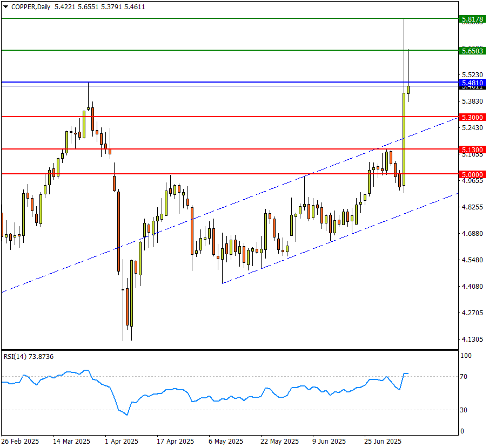489x448 pixels.
Task: Open the chart menu arrow beside COPPER,Daily
Action: [5, 7]
